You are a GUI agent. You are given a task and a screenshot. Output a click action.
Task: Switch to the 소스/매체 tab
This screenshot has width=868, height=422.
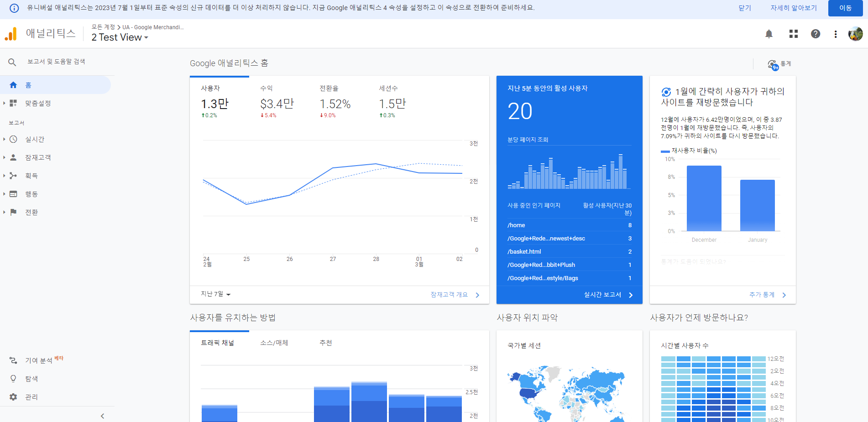point(274,343)
